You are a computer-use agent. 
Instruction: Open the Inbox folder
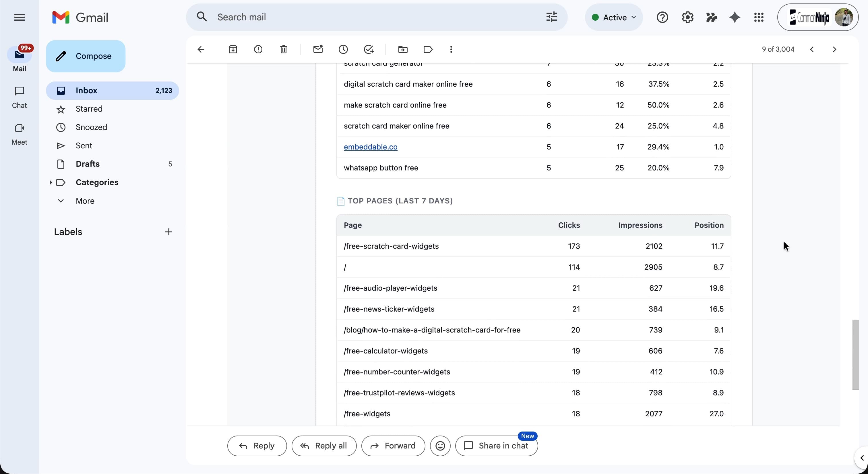point(86,90)
